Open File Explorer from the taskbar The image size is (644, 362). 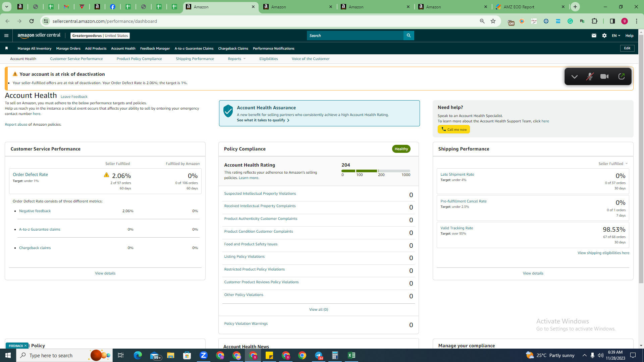coord(171,355)
